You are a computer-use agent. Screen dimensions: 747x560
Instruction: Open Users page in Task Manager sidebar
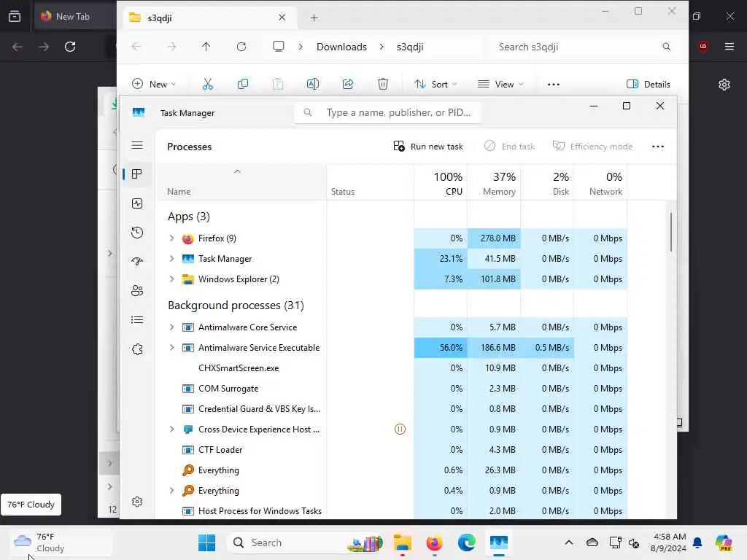click(137, 290)
